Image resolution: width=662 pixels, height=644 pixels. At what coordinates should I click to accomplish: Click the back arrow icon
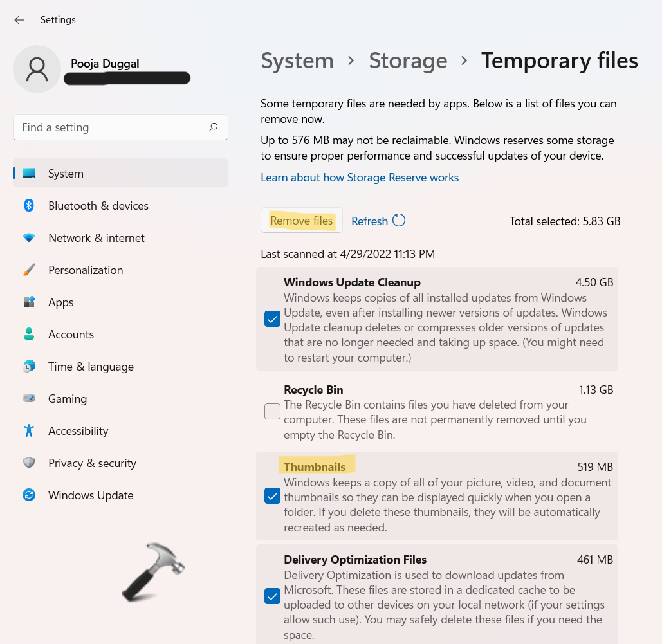coord(19,20)
